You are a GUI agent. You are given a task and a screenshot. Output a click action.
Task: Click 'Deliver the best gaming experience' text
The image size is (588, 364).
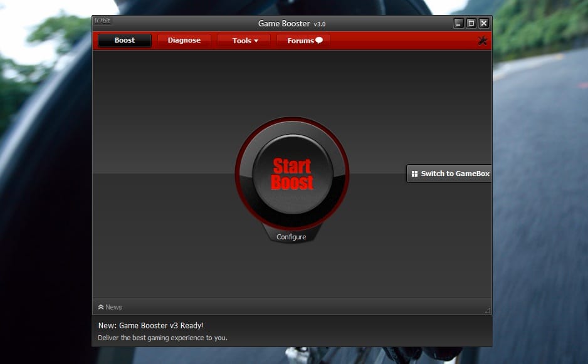(162, 338)
